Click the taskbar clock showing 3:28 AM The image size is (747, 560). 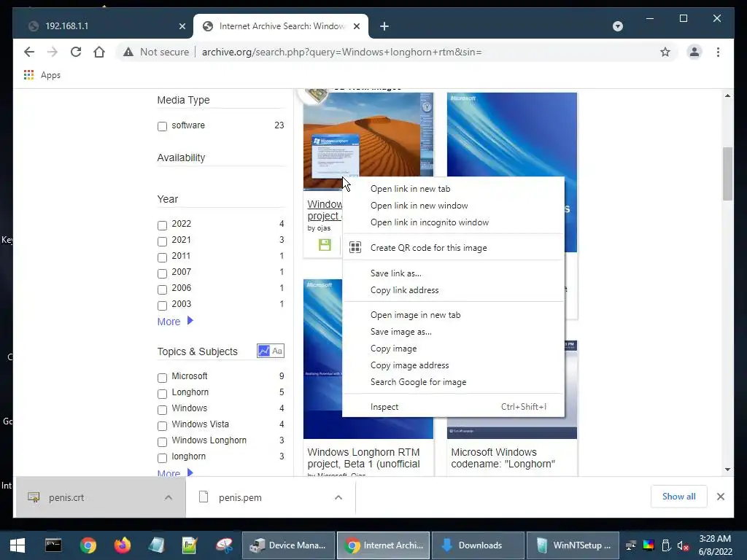tap(715, 545)
